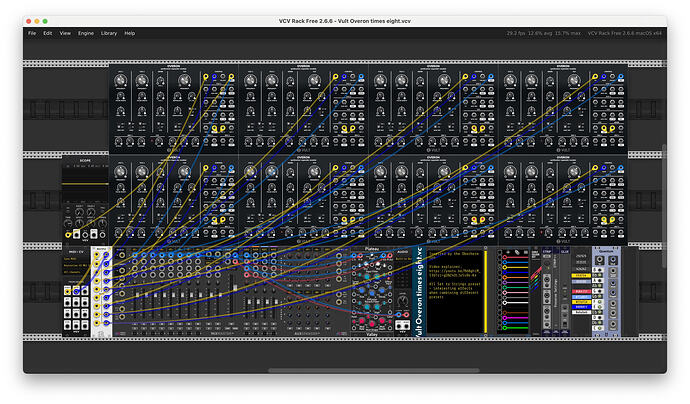The width and height of the screenshot is (690, 404).
Task: Open the Edit menu
Action: (48, 33)
